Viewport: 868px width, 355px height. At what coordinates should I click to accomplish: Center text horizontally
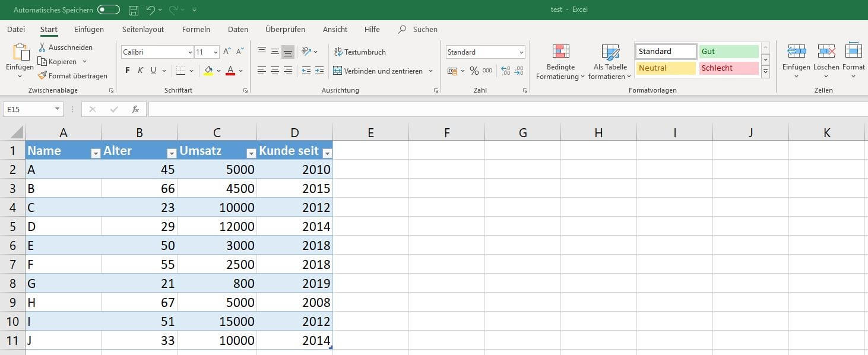pyautogui.click(x=275, y=71)
